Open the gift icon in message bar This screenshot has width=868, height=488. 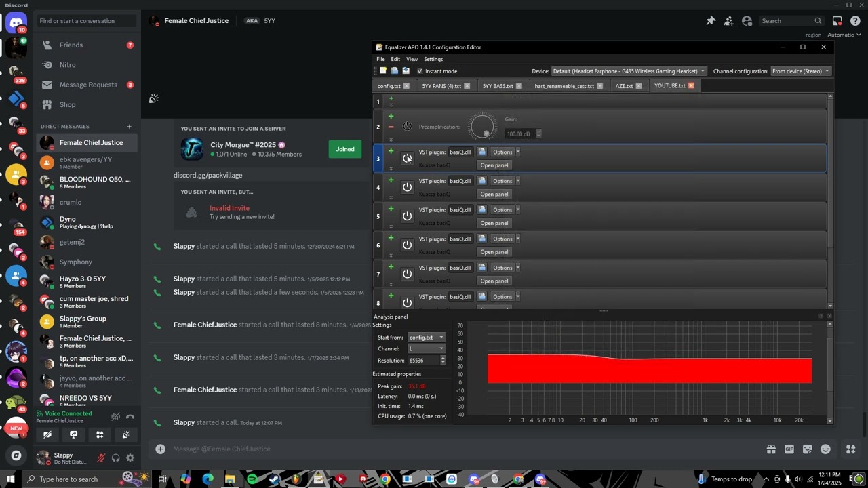771,449
